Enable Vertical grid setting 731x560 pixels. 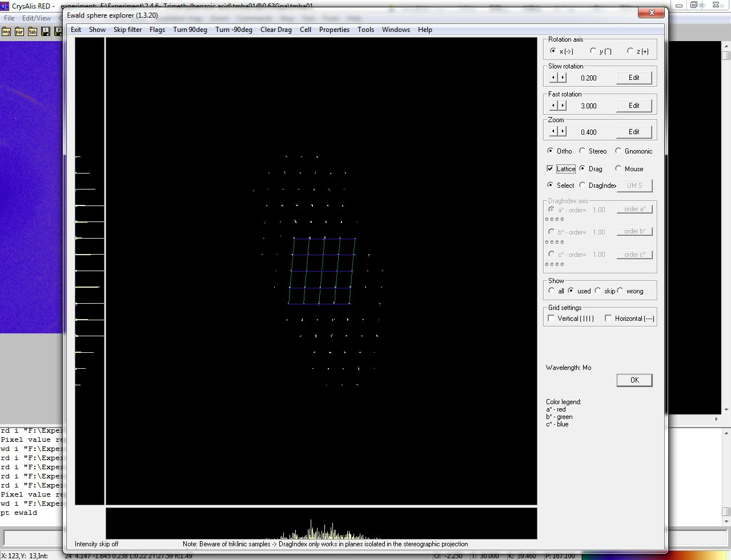551,319
